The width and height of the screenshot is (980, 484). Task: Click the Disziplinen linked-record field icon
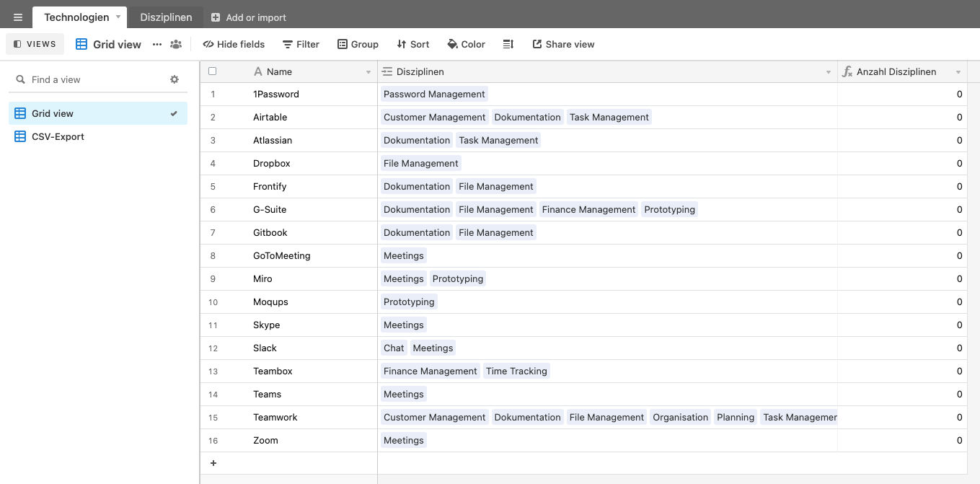(387, 71)
